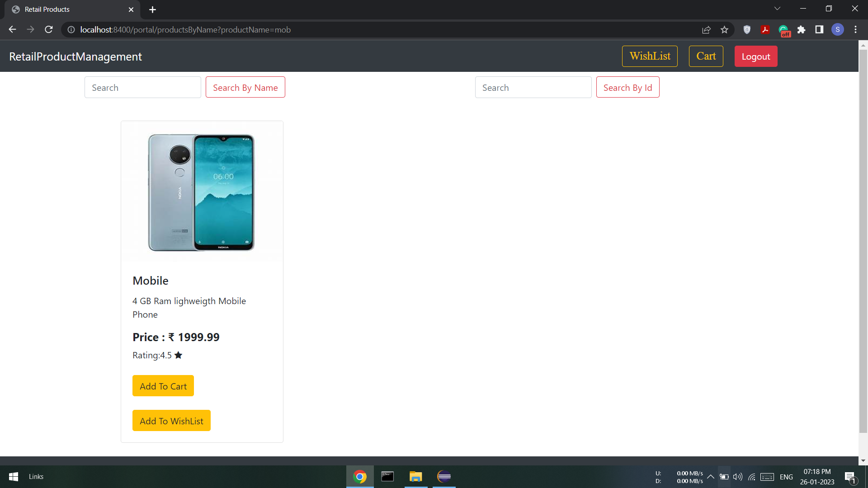The image size is (868, 488).
Task: Navigate back with the browser back arrow
Action: 12,29
